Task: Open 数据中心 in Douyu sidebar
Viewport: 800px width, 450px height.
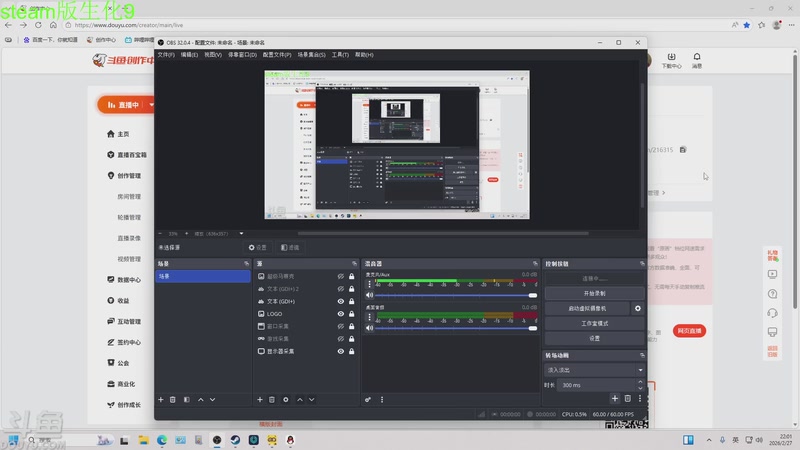Action: [124, 280]
